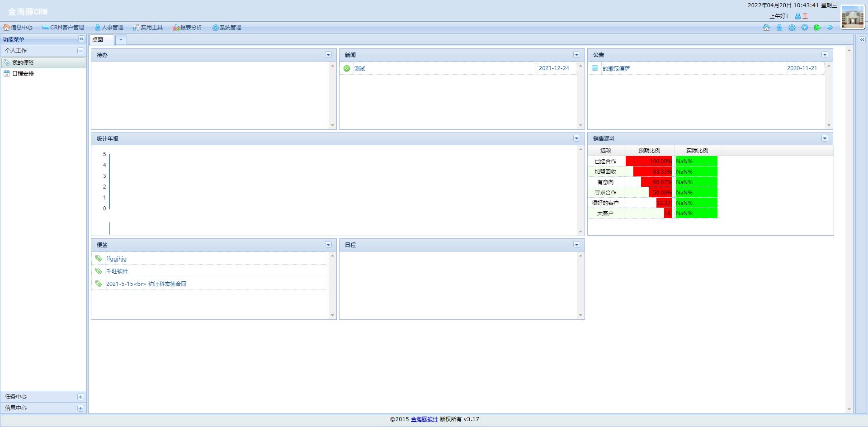Open the 的撒范德萨 announcement
Screen dimensions: 868x427
616,69
